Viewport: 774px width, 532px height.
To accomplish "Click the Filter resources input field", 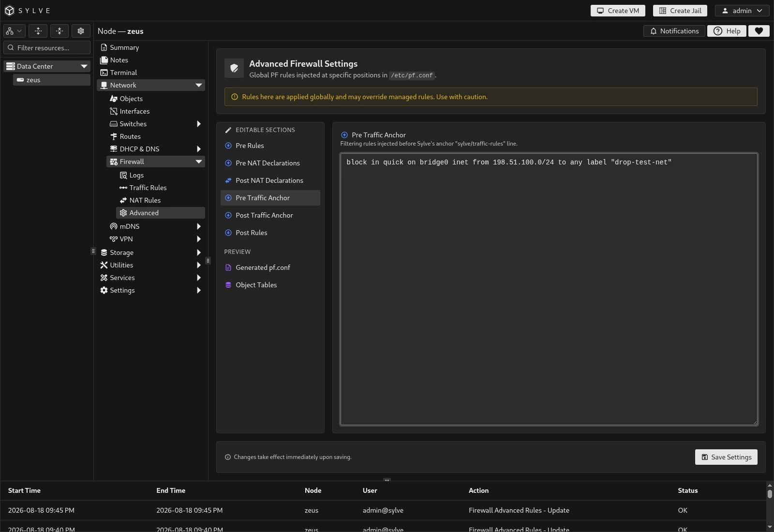I will click(47, 47).
